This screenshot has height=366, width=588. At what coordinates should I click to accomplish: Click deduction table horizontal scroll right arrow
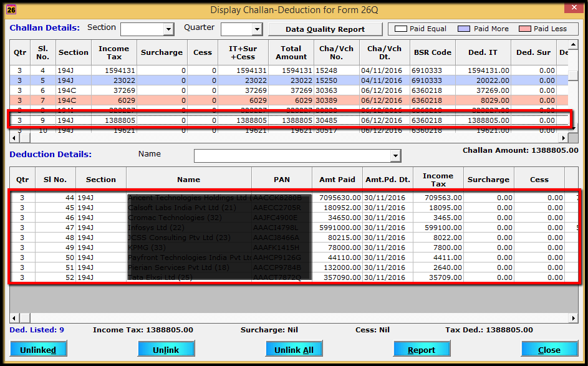[574, 318]
